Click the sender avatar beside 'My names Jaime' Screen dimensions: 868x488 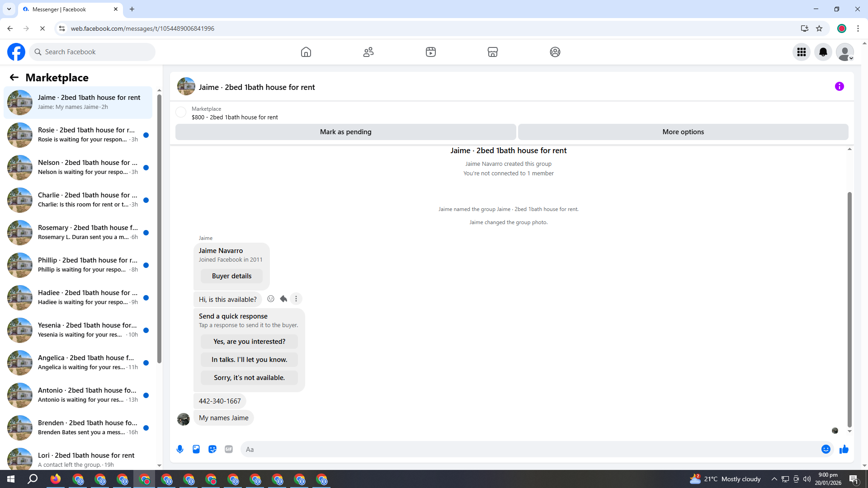coord(184,419)
